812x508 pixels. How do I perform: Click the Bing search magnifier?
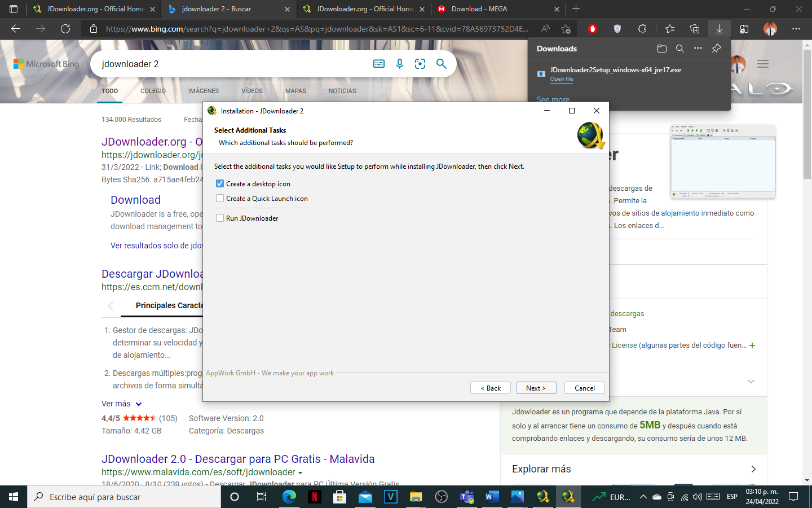pyautogui.click(x=442, y=64)
